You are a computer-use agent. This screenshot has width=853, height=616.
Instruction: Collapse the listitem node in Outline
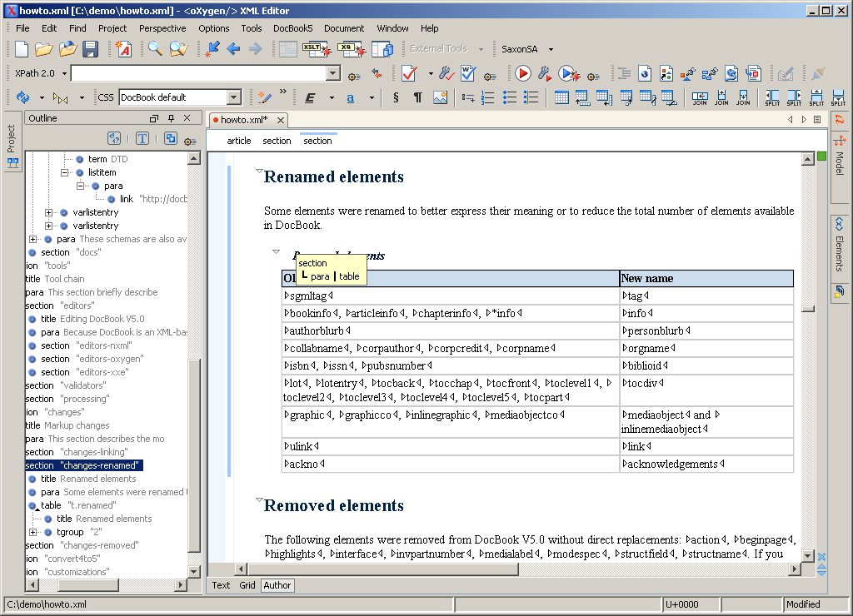[65, 172]
